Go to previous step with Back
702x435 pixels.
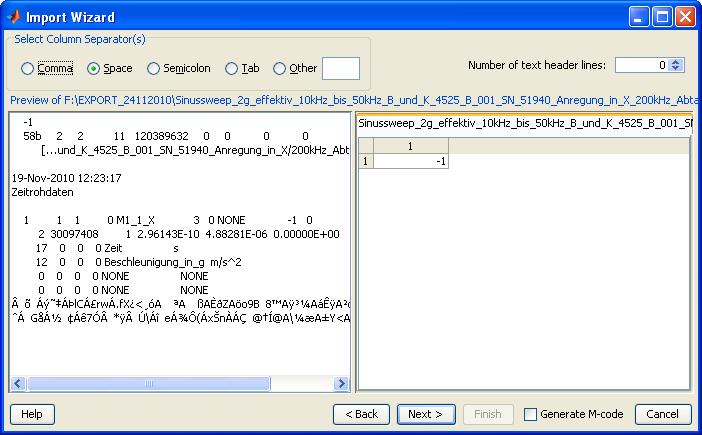pyautogui.click(x=361, y=414)
